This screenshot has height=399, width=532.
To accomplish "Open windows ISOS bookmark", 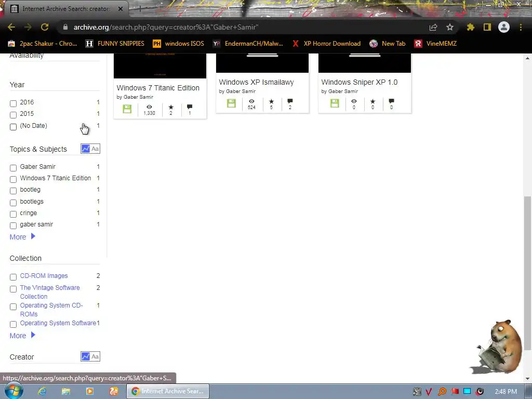I will click(179, 44).
